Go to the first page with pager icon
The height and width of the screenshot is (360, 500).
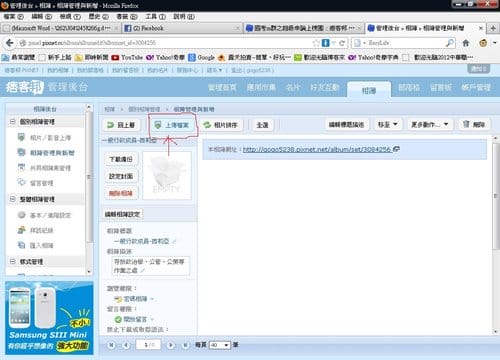tap(111, 345)
